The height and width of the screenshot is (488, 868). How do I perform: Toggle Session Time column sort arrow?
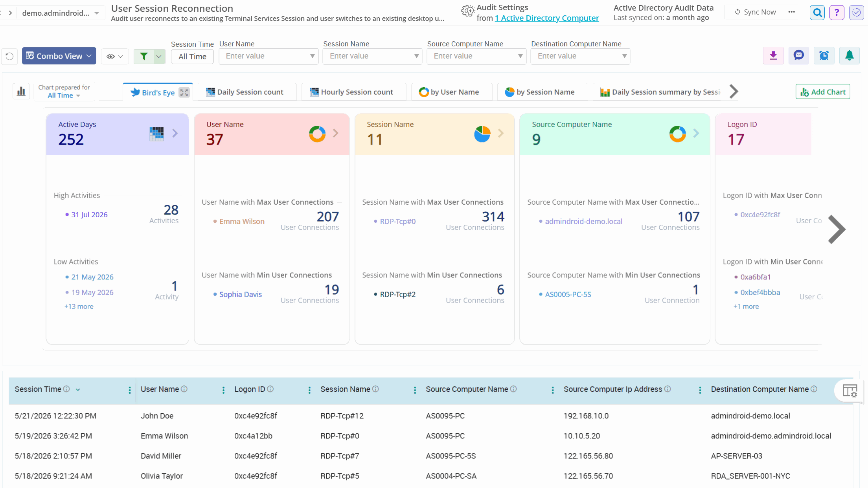(78, 390)
